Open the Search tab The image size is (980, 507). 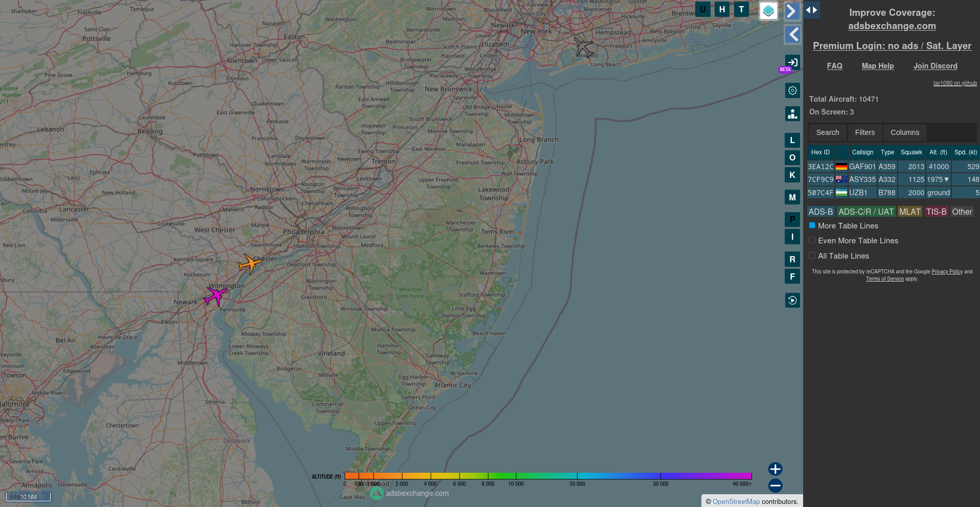coord(828,132)
